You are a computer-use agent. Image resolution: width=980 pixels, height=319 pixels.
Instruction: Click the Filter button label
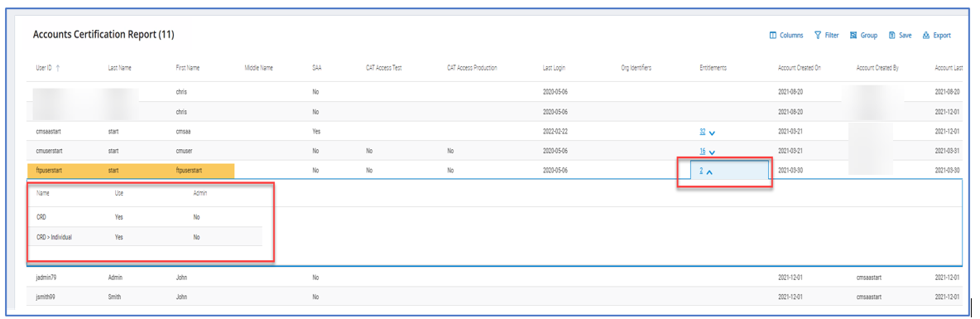(831, 36)
